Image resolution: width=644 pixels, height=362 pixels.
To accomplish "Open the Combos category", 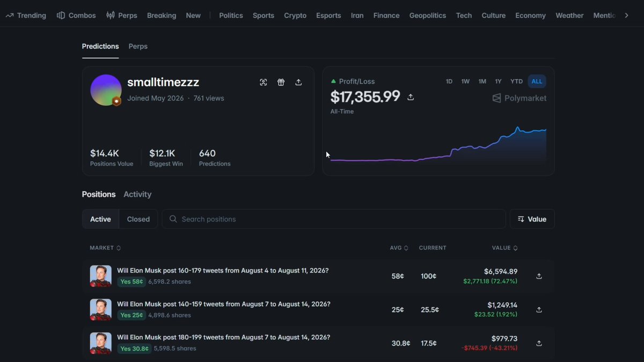I will pos(76,16).
